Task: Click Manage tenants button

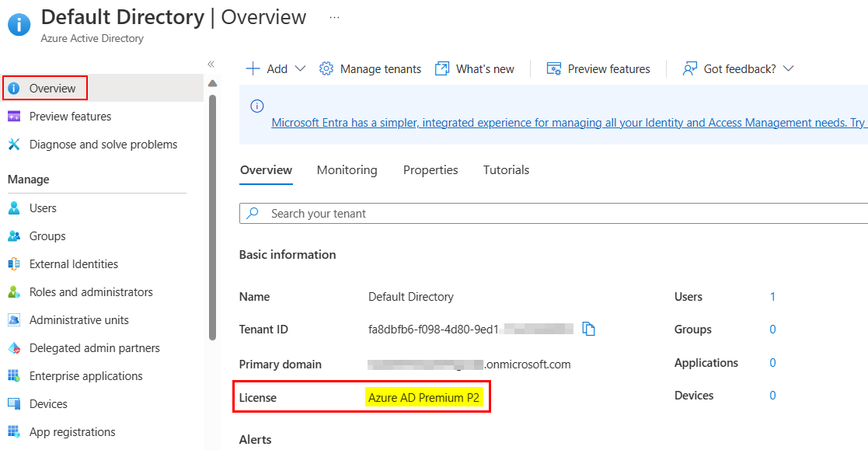Action: 370,68
